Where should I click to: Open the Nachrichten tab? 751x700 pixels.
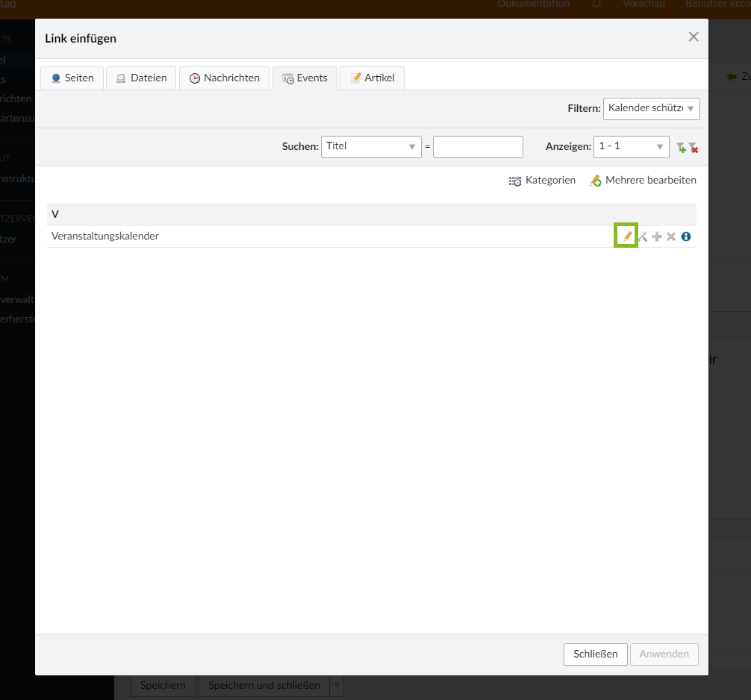pos(224,78)
